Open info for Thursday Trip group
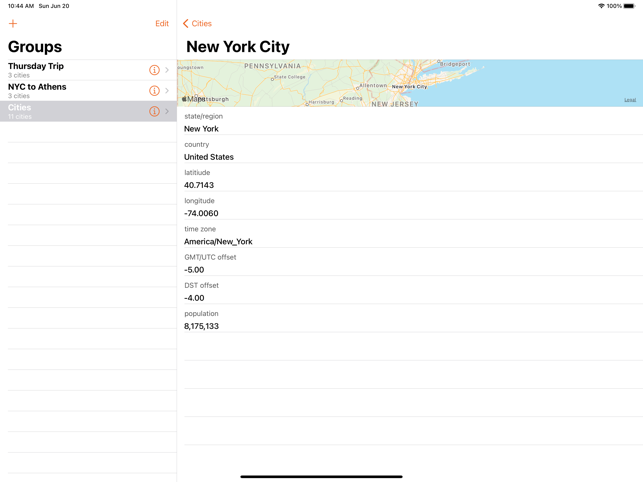This screenshot has width=643, height=482. [x=154, y=70]
